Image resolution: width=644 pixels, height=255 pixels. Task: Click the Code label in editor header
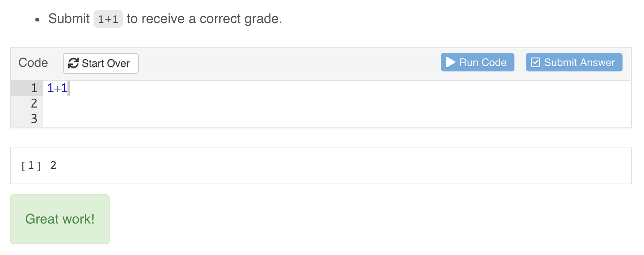pyautogui.click(x=33, y=63)
